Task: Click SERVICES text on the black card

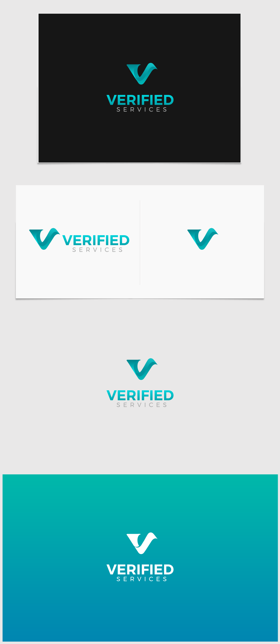Action: [142, 109]
